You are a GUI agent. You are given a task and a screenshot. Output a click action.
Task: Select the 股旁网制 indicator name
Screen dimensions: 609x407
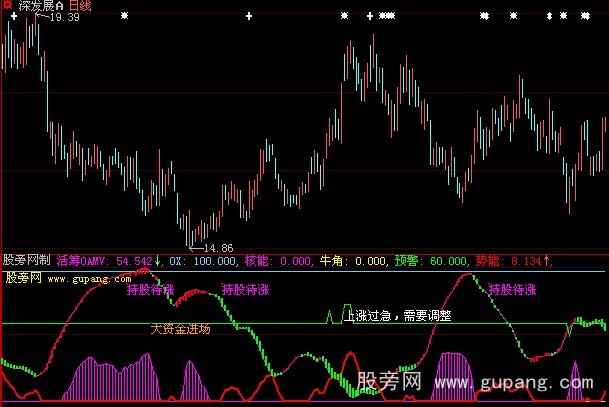[x=26, y=260]
